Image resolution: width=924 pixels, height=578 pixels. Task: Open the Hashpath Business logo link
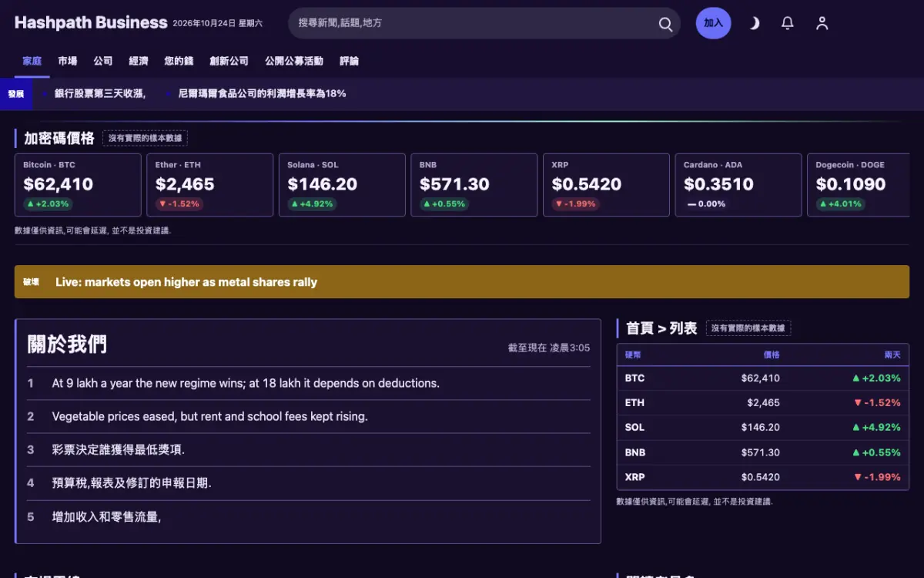click(91, 22)
